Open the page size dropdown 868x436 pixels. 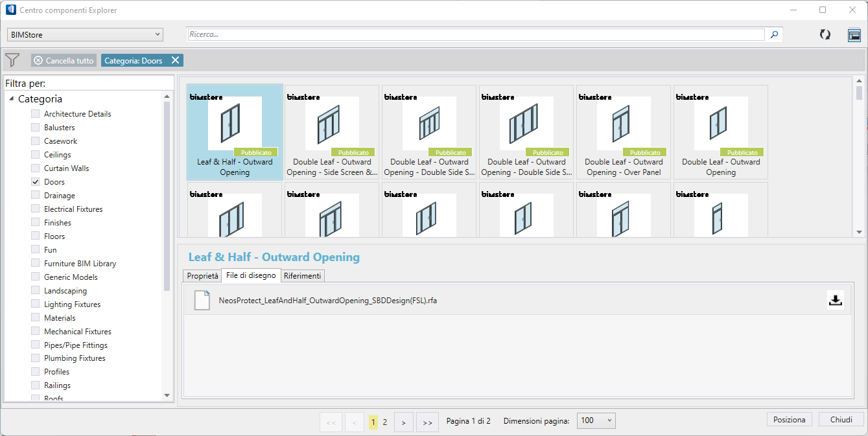tap(596, 420)
